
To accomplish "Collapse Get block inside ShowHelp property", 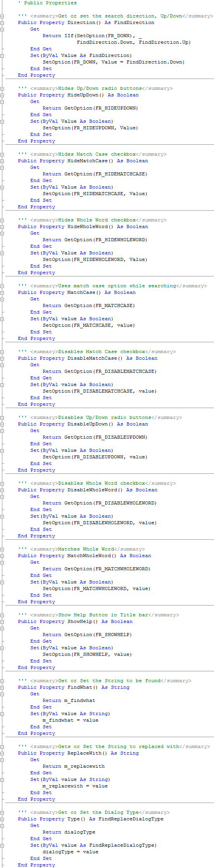I will [2, 628].
